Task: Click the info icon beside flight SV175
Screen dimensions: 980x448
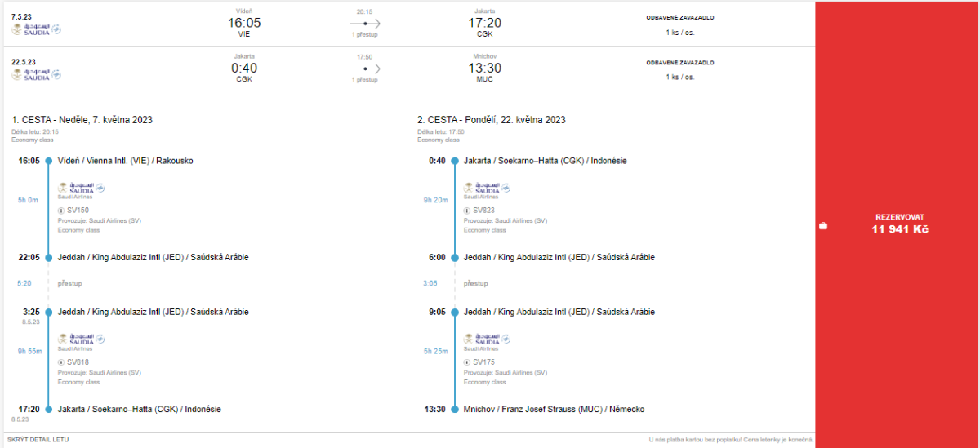Action: 467,362
